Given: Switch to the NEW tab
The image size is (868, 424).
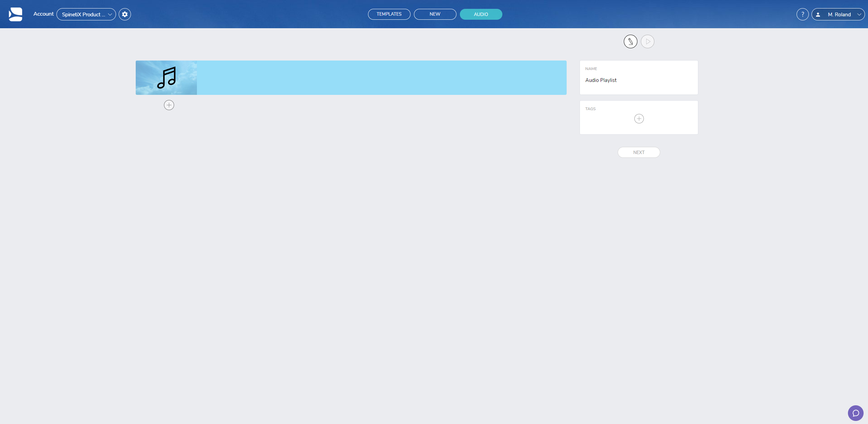Looking at the screenshot, I should [435, 14].
